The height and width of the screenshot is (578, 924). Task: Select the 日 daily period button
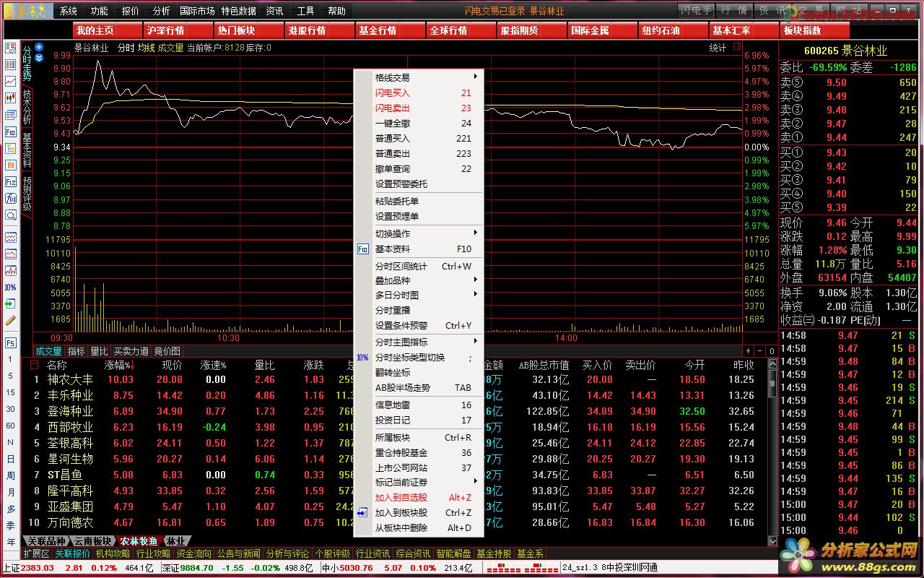point(11,459)
